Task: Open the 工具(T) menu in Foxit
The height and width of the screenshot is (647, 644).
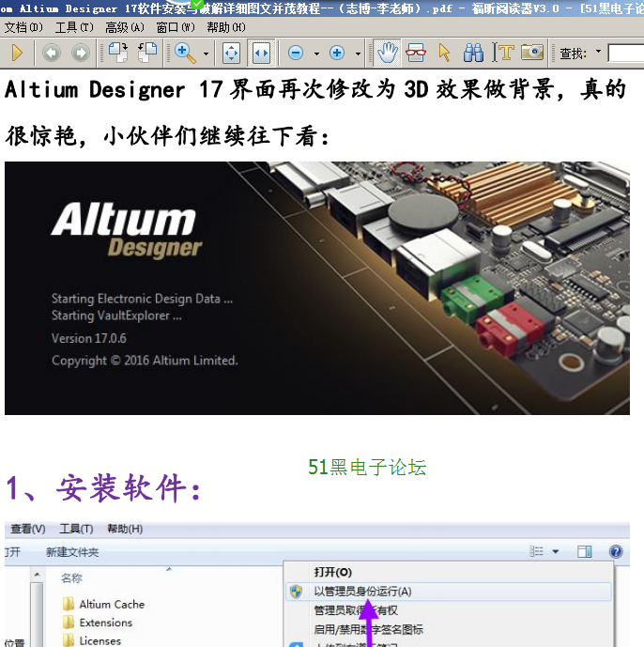Action: [74, 27]
